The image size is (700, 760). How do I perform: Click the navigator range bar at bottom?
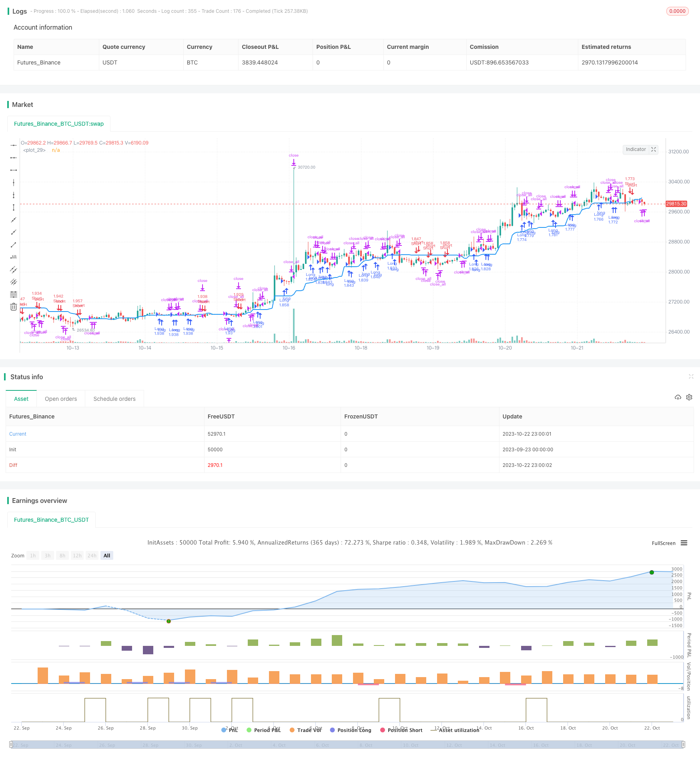click(x=347, y=745)
